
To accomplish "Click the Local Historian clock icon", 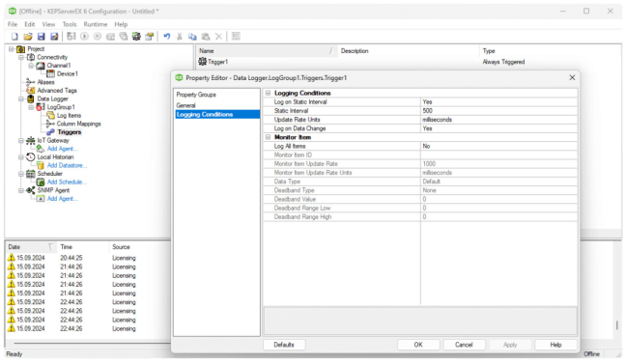I will 31,156.
